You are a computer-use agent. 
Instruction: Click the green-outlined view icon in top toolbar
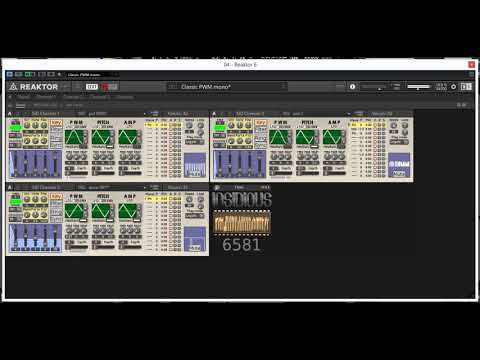[30, 74]
